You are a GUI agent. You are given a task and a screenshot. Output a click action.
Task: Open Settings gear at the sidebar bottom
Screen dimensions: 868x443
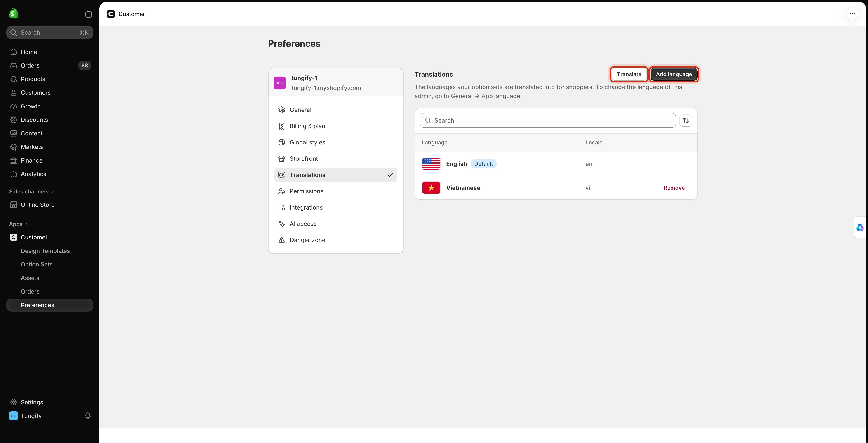click(x=14, y=402)
